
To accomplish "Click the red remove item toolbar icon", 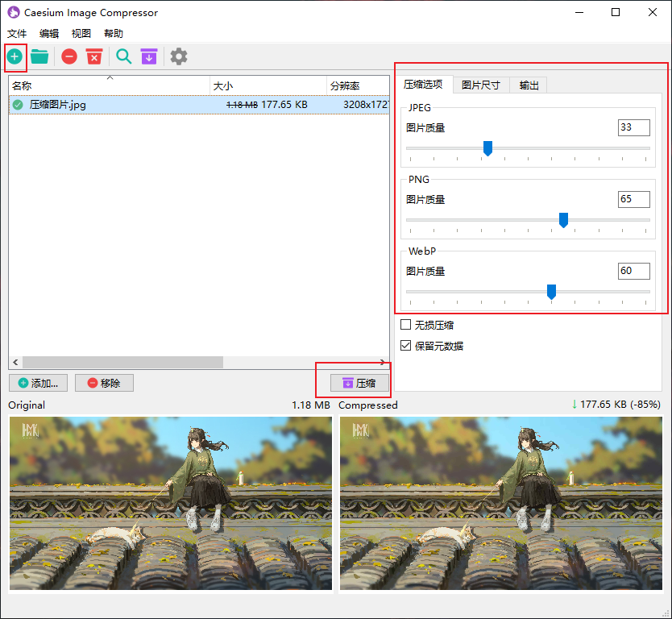I will point(69,56).
